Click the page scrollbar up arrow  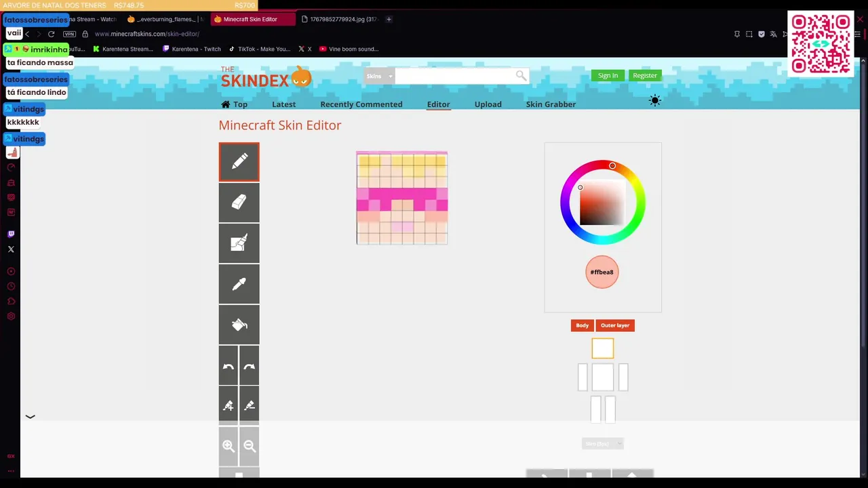coord(863,62)
